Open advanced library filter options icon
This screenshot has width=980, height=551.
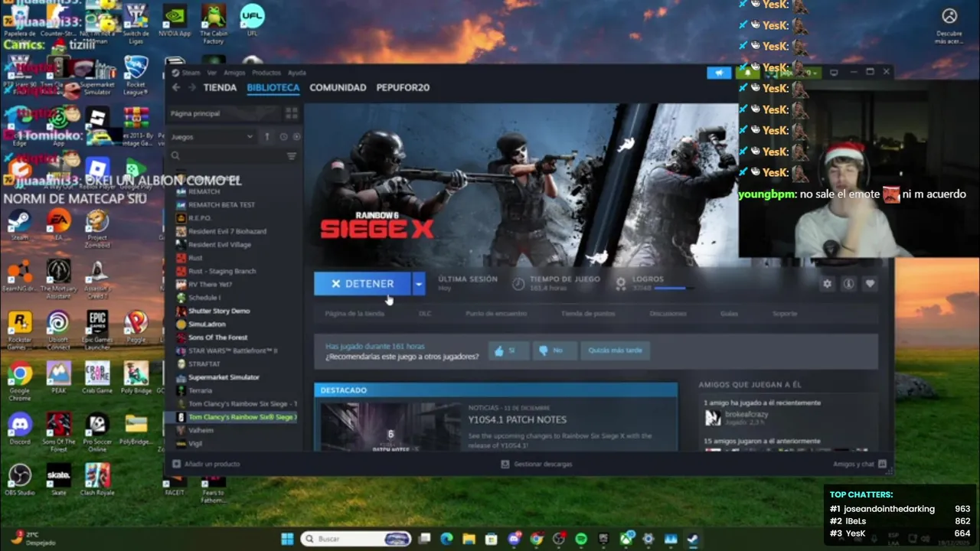tap(292, 156)
